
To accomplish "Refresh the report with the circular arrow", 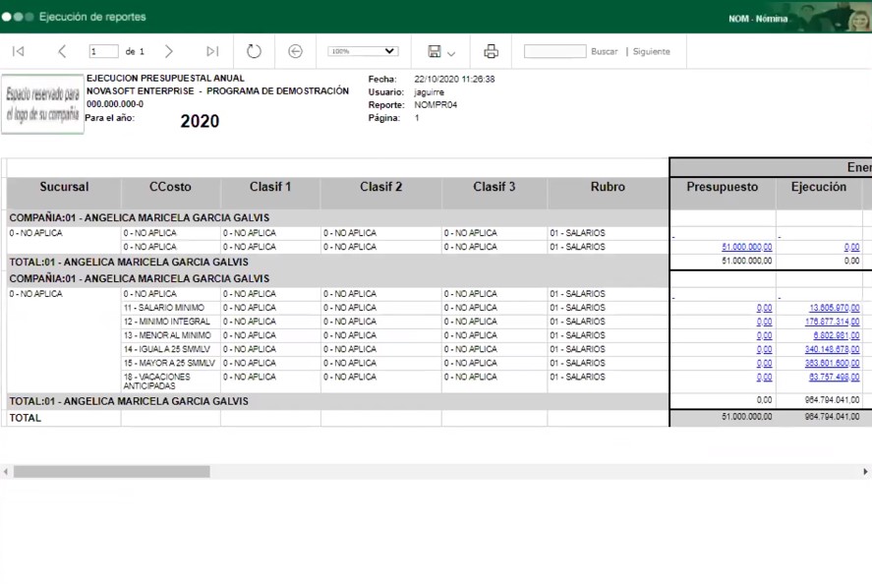I will point(254,51).
